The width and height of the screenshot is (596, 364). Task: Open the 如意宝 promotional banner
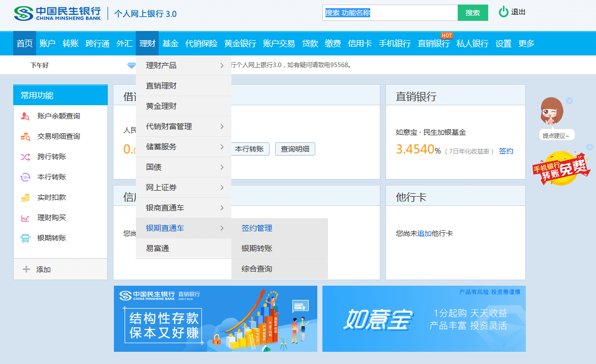tap(424, 319)
